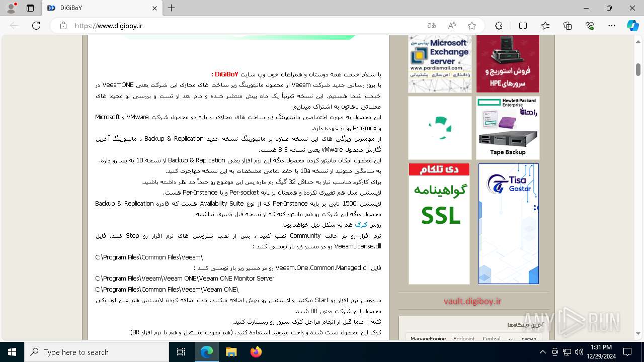Open the green logo ad banner
The height and width of the screenshot is (362, 644).
440,128
